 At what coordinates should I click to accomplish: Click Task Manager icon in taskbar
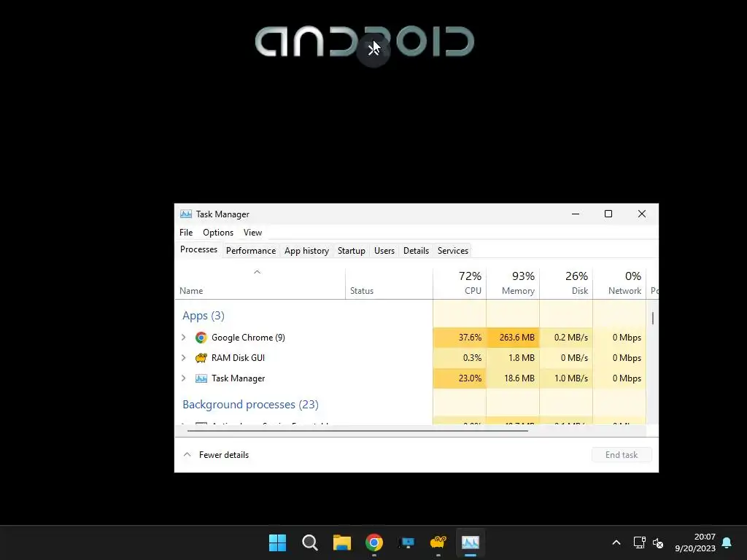click(471, 542)
